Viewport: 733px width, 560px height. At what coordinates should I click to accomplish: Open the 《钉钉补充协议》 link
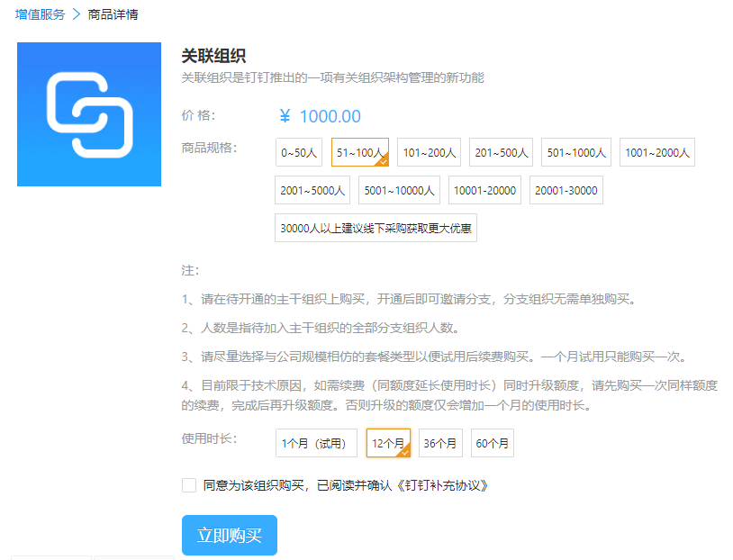click(441, 485)
